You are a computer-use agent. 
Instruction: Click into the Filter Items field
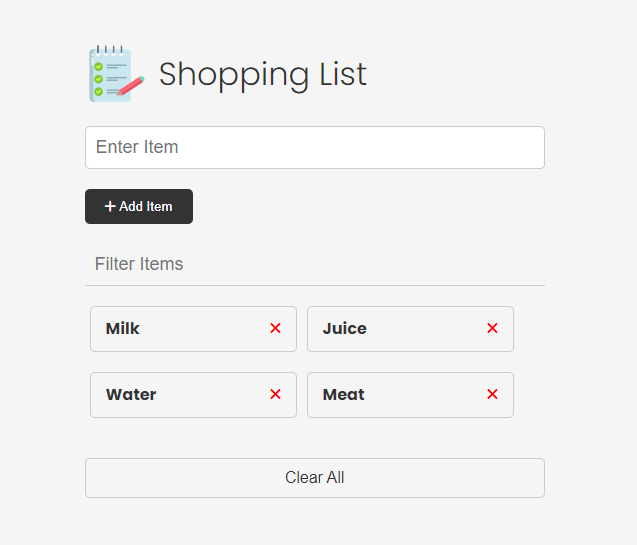[314, 264]
